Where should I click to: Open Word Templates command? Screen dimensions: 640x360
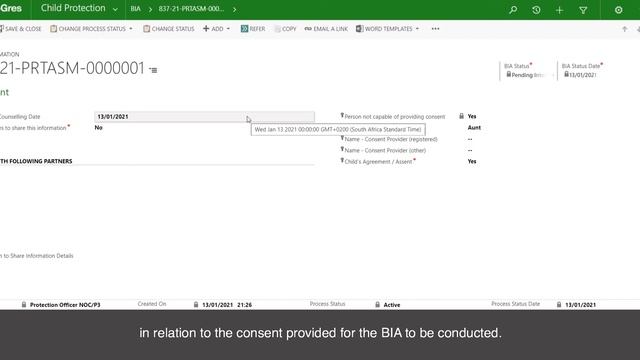click(x=384, y=29)
